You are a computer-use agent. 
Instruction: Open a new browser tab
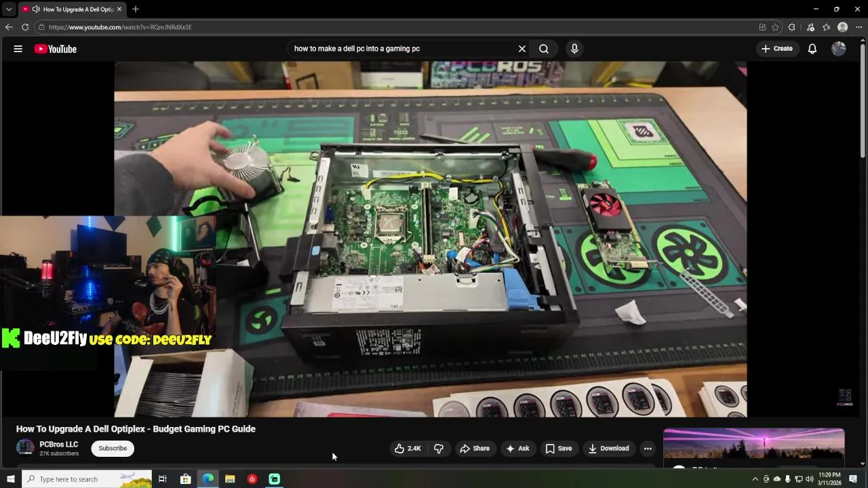click(x=136, y=9)
